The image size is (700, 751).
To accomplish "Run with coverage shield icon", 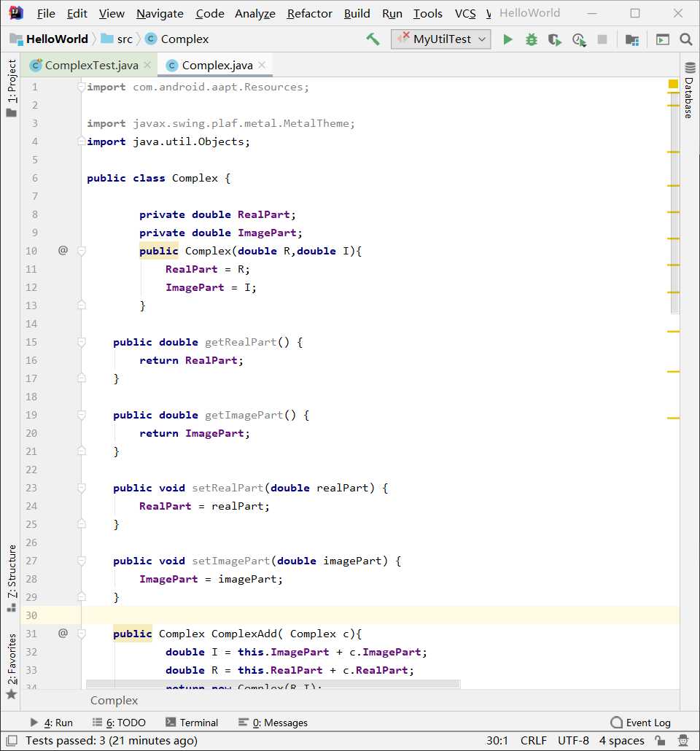I will pos(555,39).
